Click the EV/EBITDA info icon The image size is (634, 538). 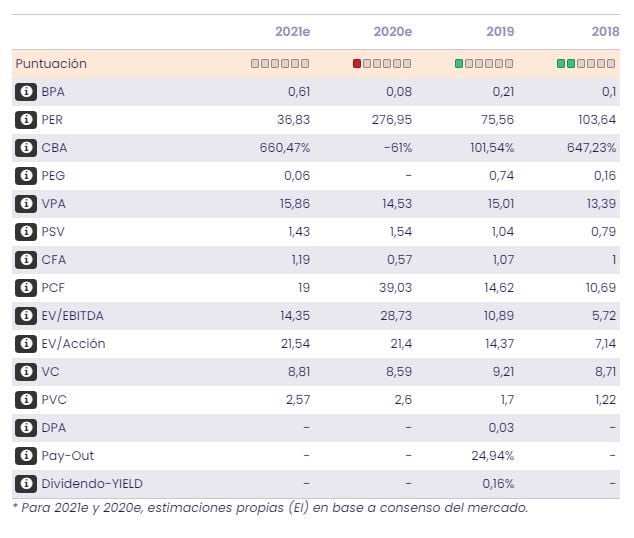[x=25, y=316]
